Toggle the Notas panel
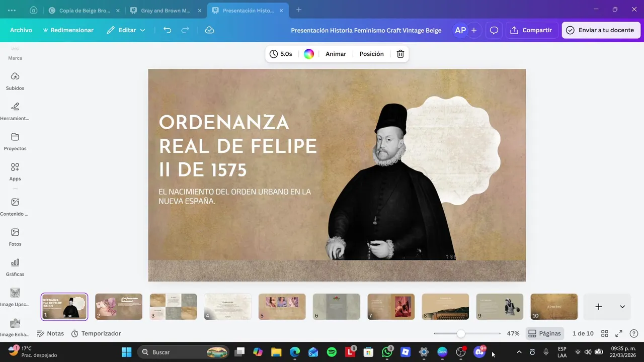Image resolution: width=644 pixels, height=362 pixels. 50,333
